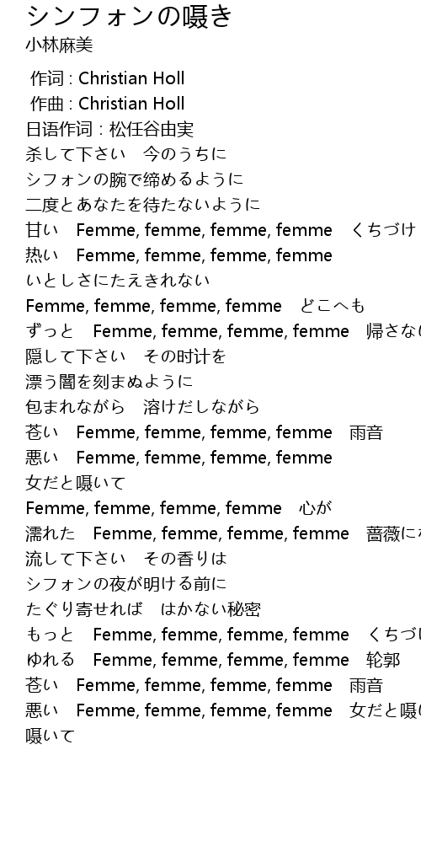Click the lyric 漂う闇を刻まぬように

[x=109, y=382]
